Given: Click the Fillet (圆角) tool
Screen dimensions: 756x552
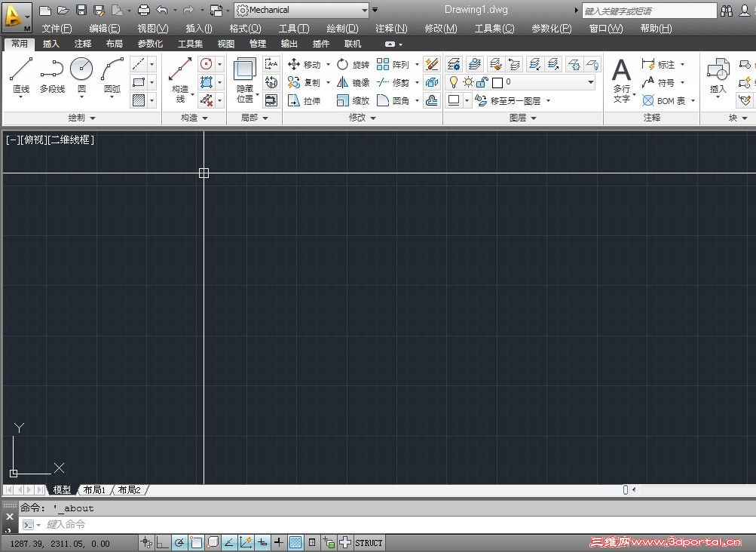Looking at the screenshot, I should click(393, 100).
